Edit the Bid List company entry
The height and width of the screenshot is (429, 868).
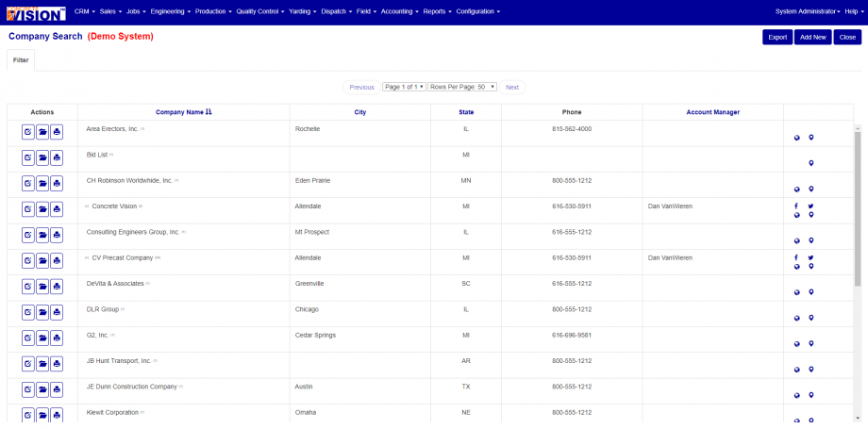click(28, 158)
